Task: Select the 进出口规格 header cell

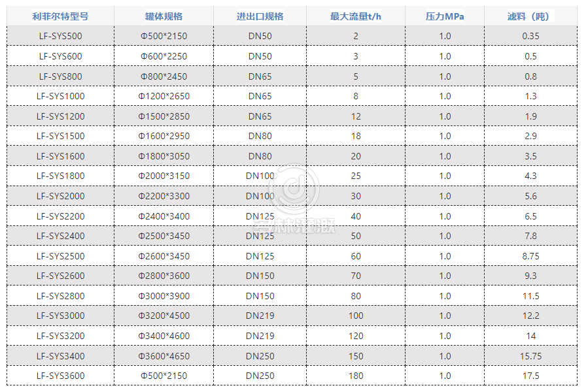Action: pyautogui.click(x=260, y=16)
